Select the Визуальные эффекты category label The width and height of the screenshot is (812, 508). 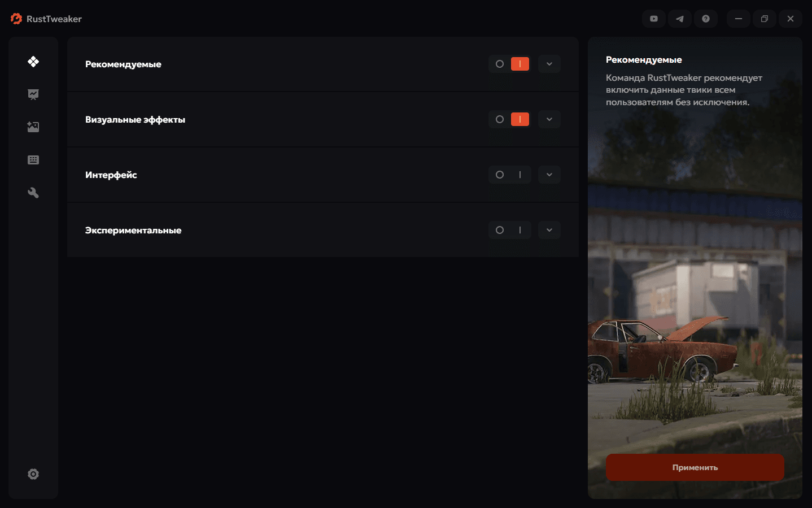[135, 120]
